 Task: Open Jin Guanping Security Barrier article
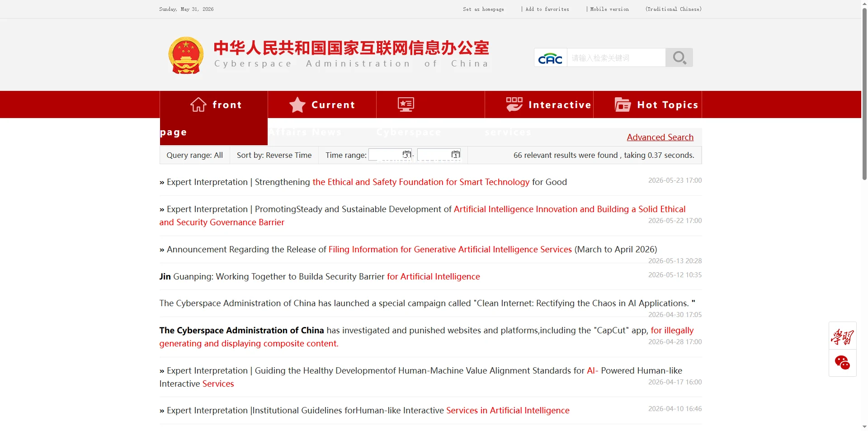coord(320,276)
